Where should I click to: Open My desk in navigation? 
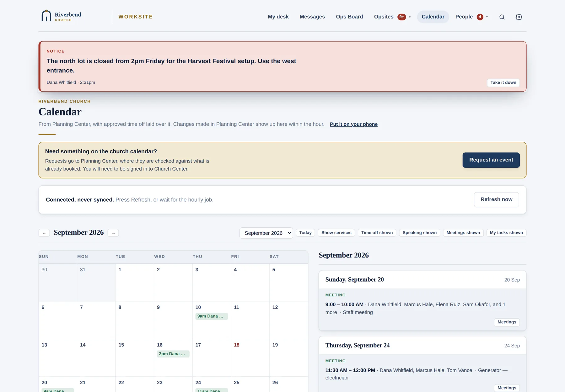click(x=278, y=17)
